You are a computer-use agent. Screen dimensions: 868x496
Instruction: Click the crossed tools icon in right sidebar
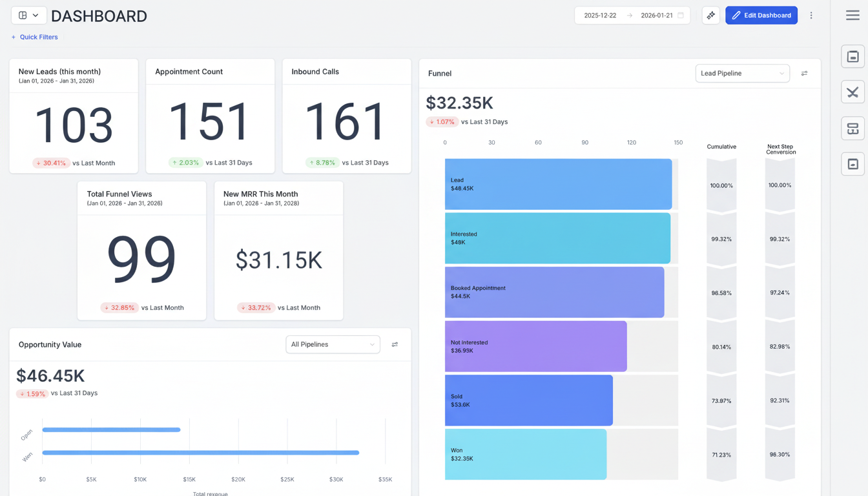[852, 92]
